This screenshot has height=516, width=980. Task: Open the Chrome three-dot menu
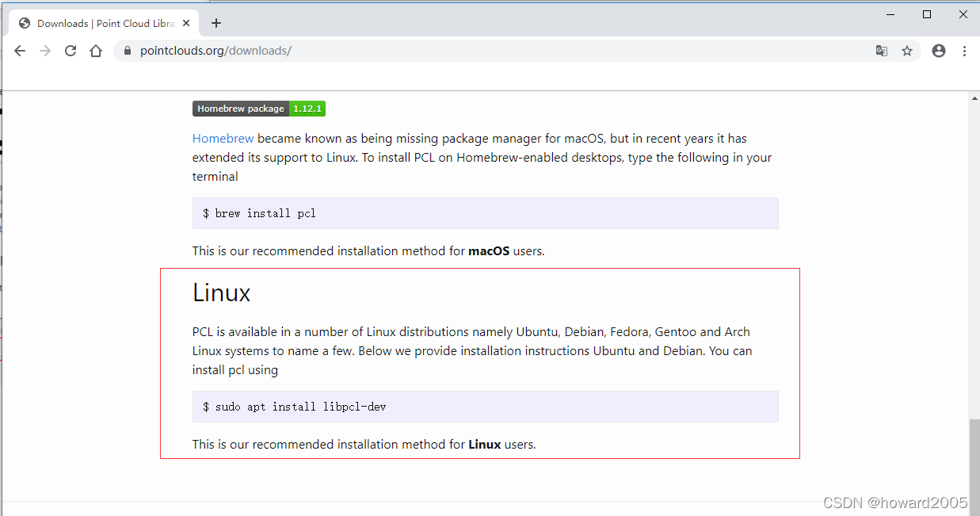(964, 51)
